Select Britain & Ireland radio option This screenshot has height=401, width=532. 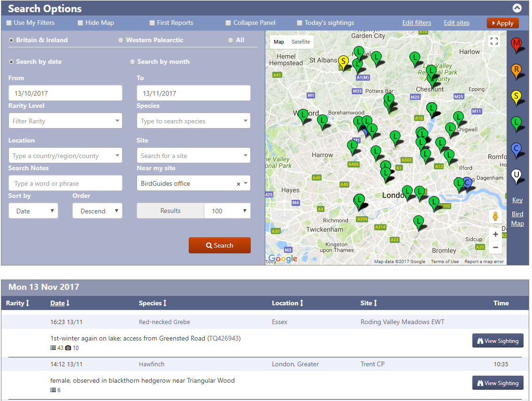[11, 40]
